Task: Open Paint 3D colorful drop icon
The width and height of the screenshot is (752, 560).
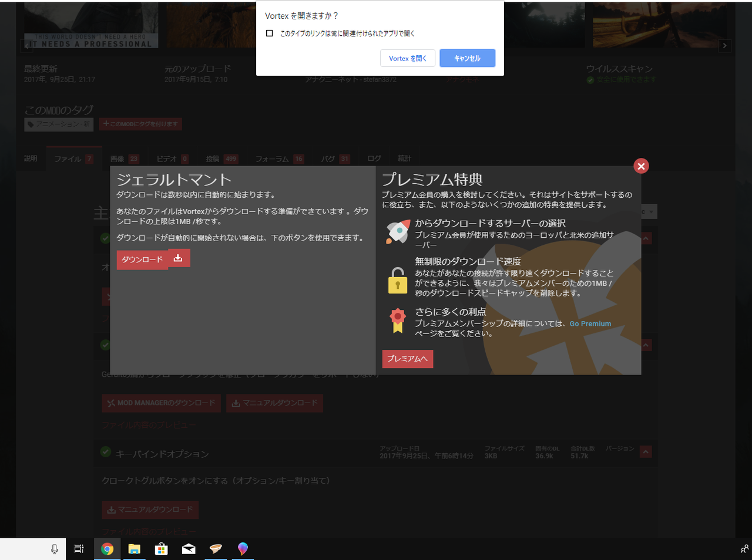Action: tap(243, 549)
